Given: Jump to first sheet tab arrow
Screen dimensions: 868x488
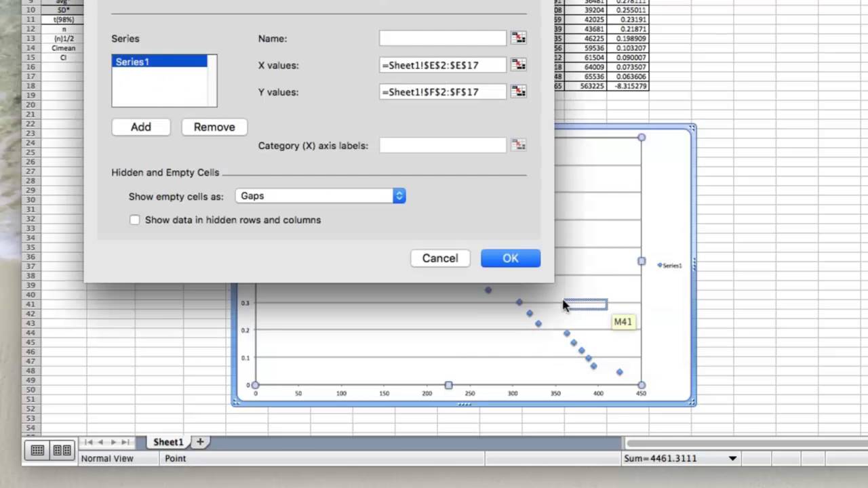Looking at the screenshot, I should (88, 442).
